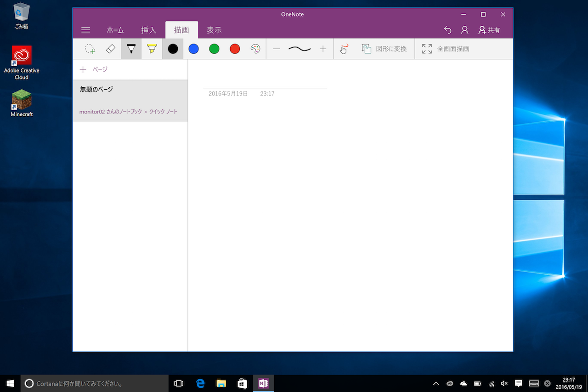Open the account profile icon

[465, 30]
